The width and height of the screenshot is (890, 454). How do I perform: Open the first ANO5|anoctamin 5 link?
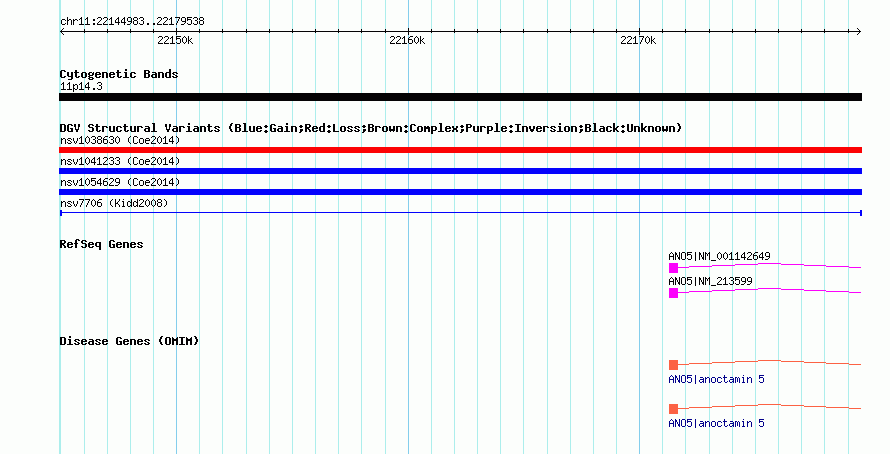tap(716, 379)
